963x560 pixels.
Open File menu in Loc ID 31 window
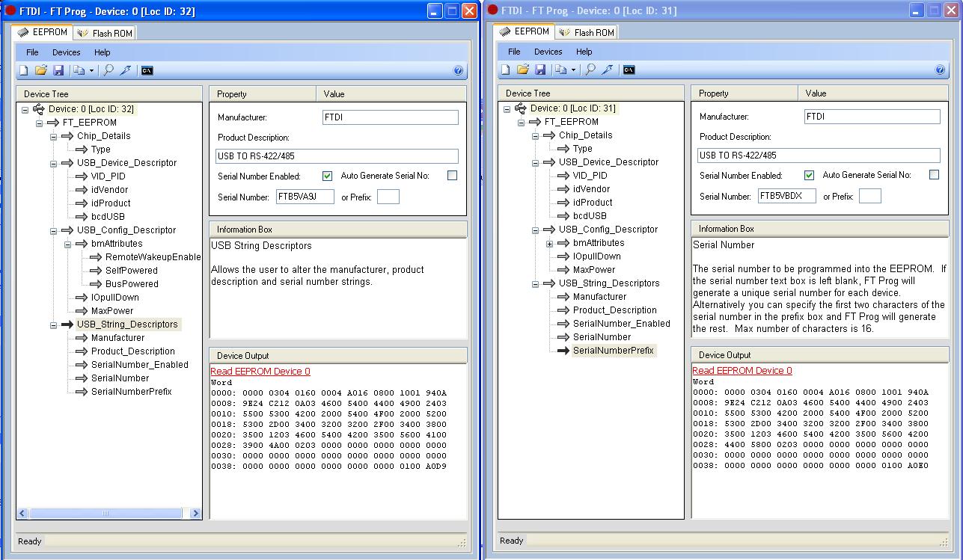pos(514,52)
